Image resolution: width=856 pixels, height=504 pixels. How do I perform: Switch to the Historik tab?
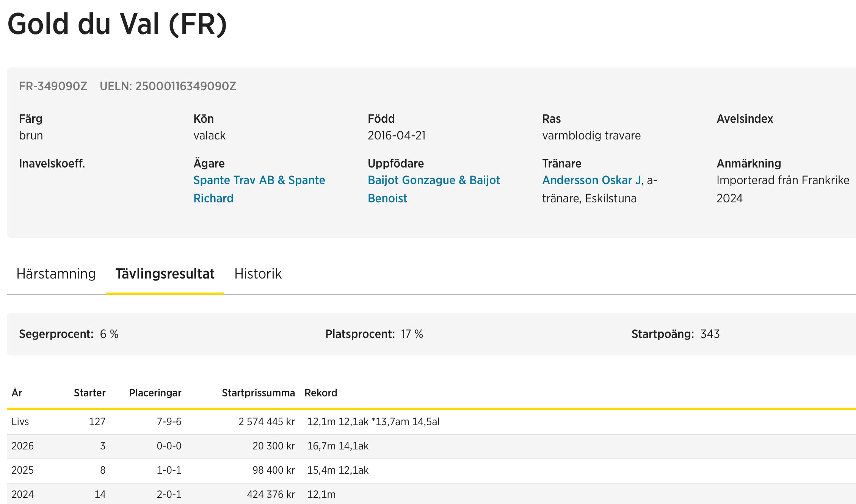coord(258,274)
